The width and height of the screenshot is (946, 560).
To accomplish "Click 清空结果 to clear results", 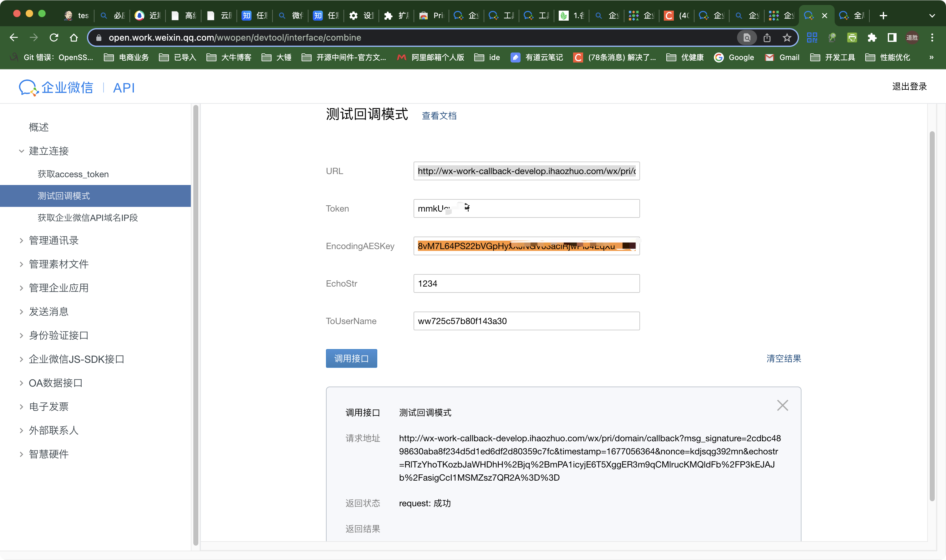I will coord(784,358).
